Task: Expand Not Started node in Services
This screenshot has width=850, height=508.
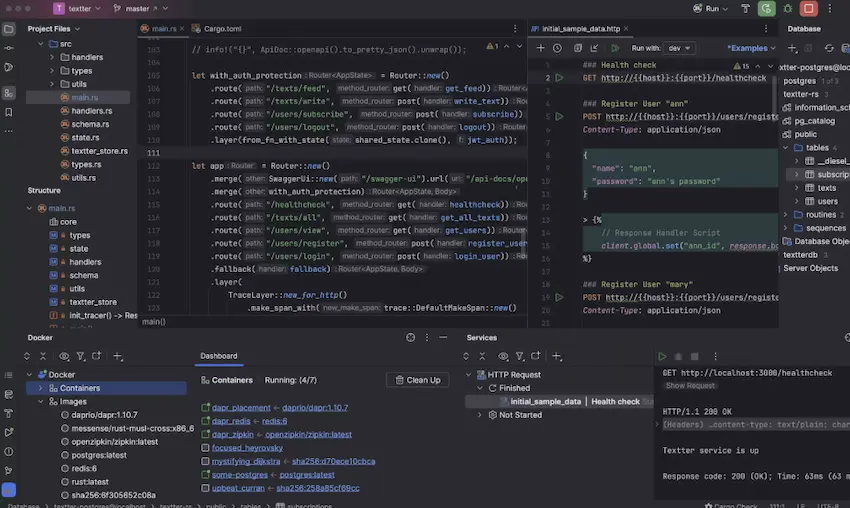Action: [x=479, y=415]
